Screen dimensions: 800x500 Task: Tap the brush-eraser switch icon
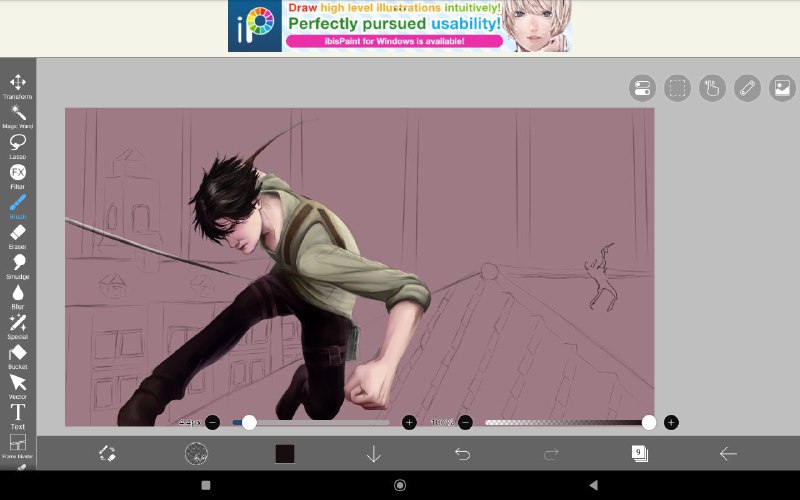107,454
